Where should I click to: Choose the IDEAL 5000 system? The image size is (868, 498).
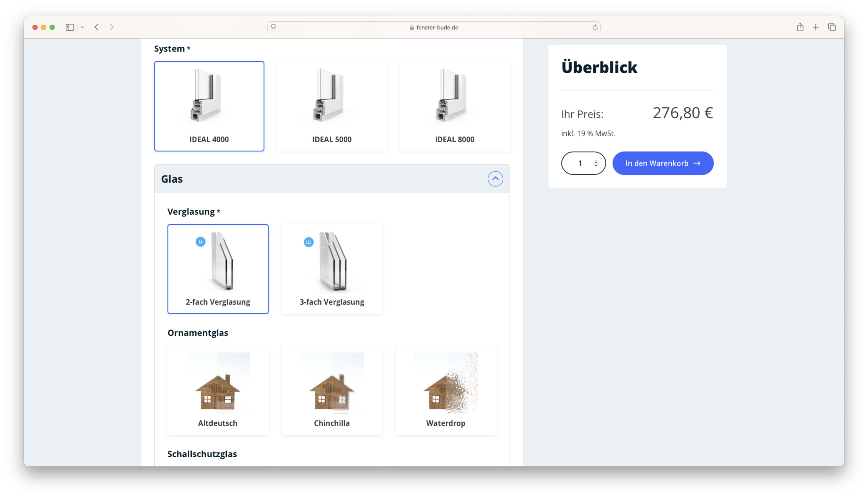(x=332, y=106)
